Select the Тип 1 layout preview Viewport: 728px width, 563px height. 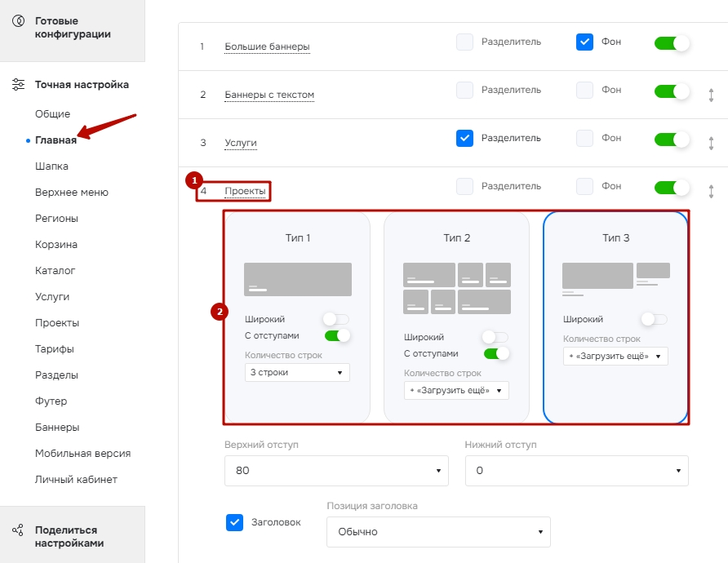coord(298,279)
